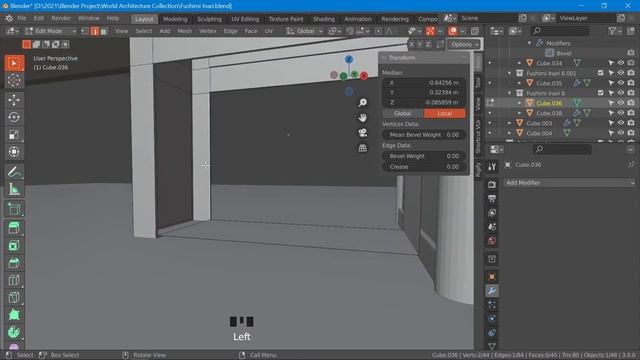The image size is (640, 360).
Task: Choose the combined Transform tool
Action: (14, 151)
